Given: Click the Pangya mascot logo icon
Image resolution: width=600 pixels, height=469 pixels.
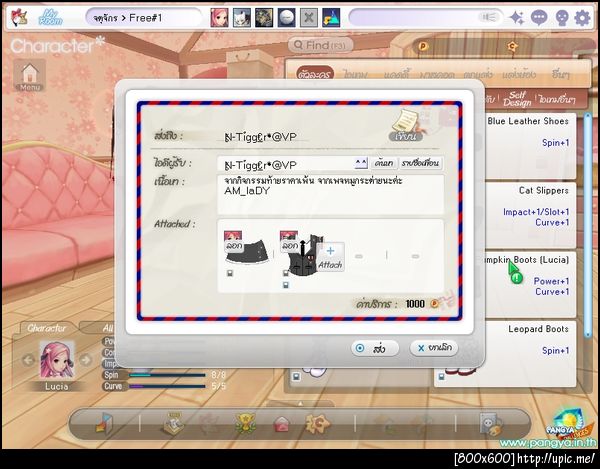Looking at the screenshot, I should (19, 17).
